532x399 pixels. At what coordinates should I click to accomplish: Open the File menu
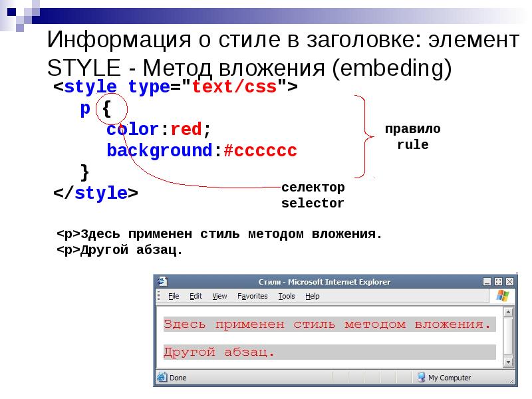173,295
